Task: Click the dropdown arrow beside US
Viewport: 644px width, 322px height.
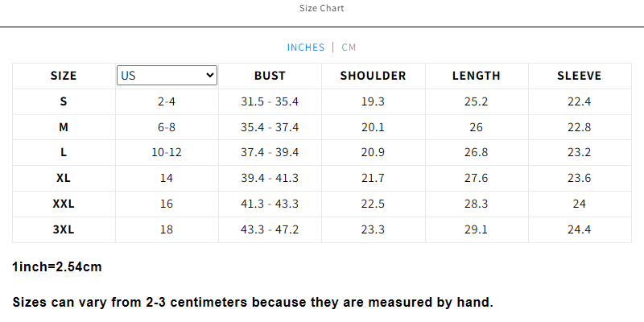Action: [x=210, y=75]
